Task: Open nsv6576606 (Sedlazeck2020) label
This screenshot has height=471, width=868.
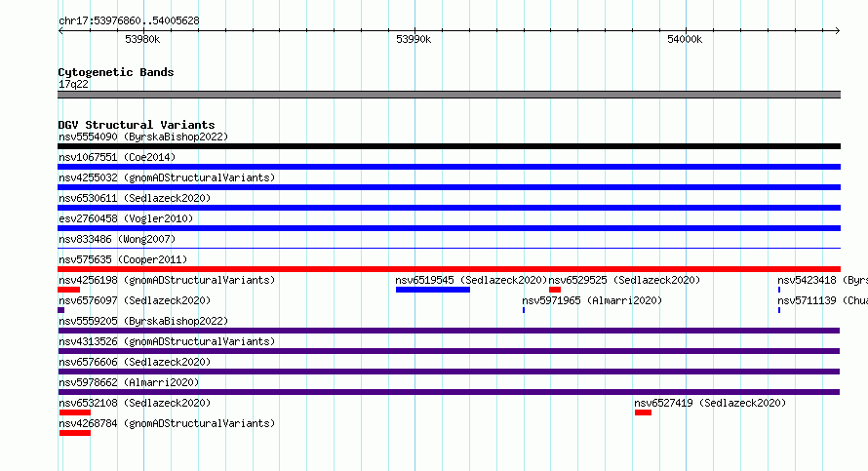Action: [135, 362]
